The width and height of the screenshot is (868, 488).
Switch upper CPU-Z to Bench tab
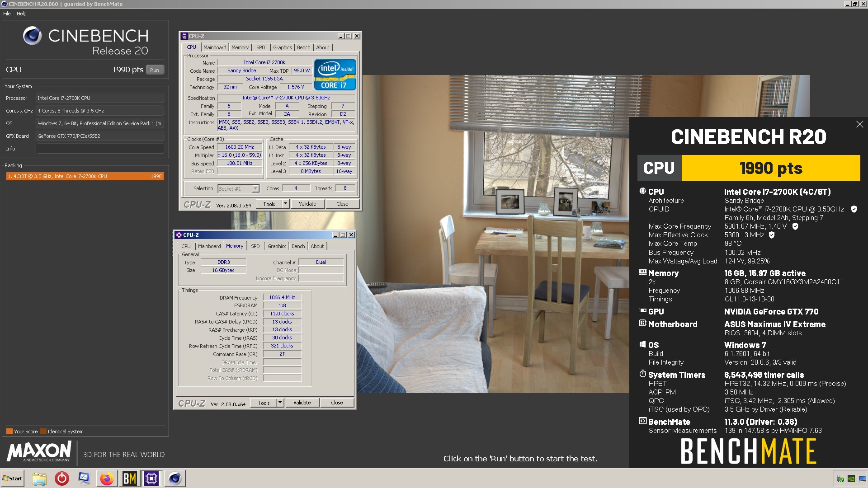pyautogui.click(x=304, y=47)
